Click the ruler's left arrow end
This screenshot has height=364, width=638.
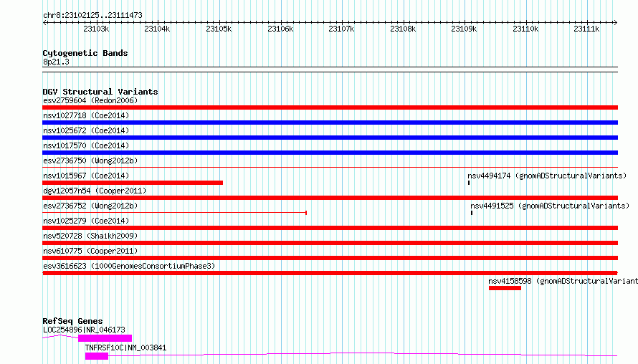[x=44, y=22]
